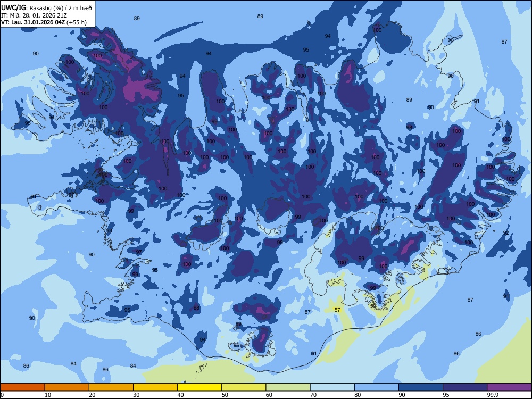This screenshot has height=399, width=532.
Task: Click the 40–50 bright yellow legend swatch
Action: click(x=199, y=387)
